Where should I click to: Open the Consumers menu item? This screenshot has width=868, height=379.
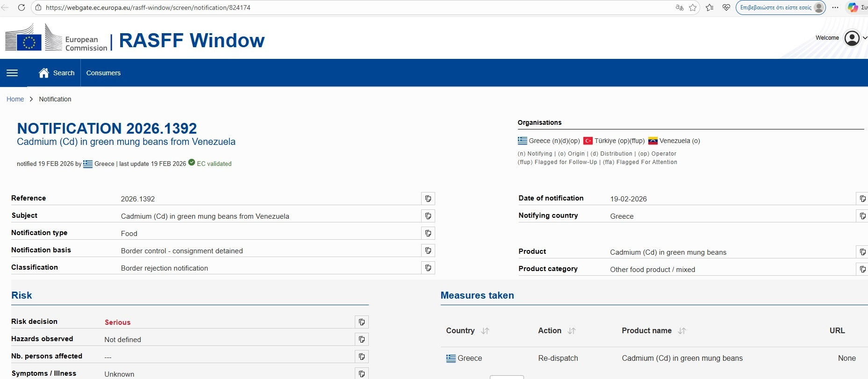pyautogui.click(x=103, y=73)
